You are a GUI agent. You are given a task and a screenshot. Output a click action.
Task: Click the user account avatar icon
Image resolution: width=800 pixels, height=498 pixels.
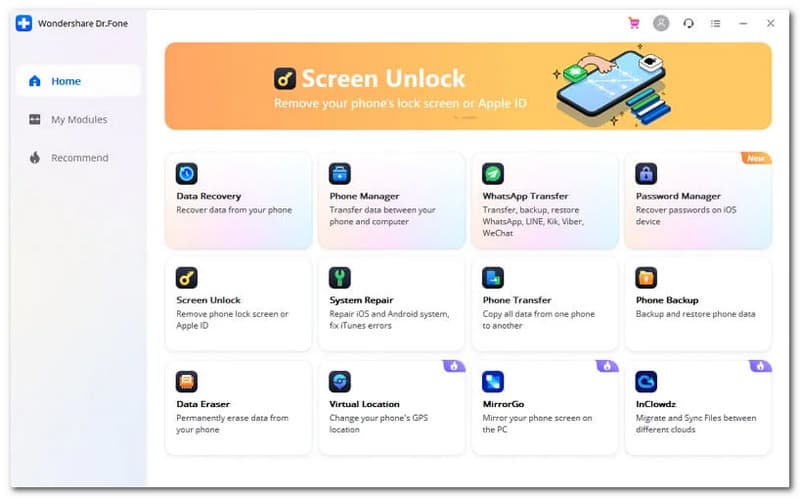point(661,23)
